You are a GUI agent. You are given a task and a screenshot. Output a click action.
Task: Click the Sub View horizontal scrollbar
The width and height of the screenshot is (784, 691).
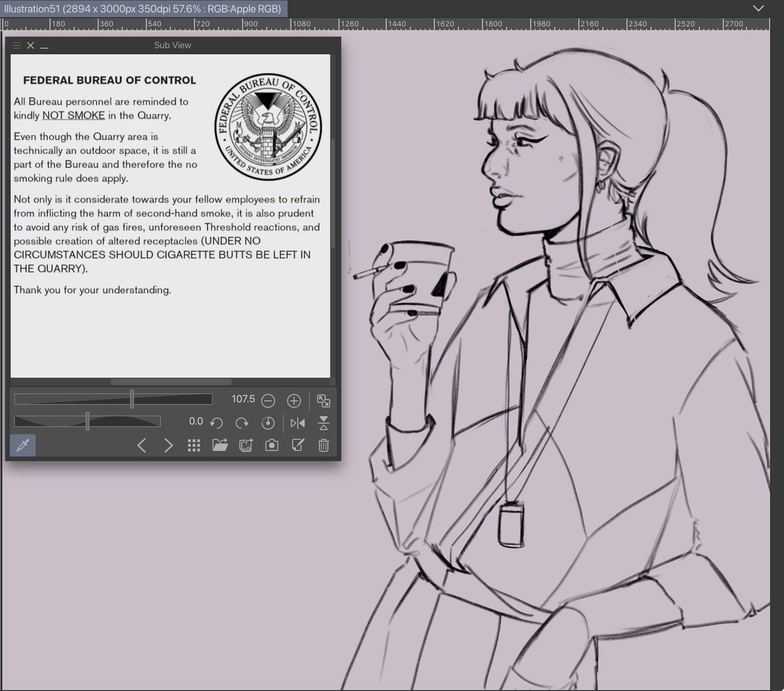tap(171, 382)
